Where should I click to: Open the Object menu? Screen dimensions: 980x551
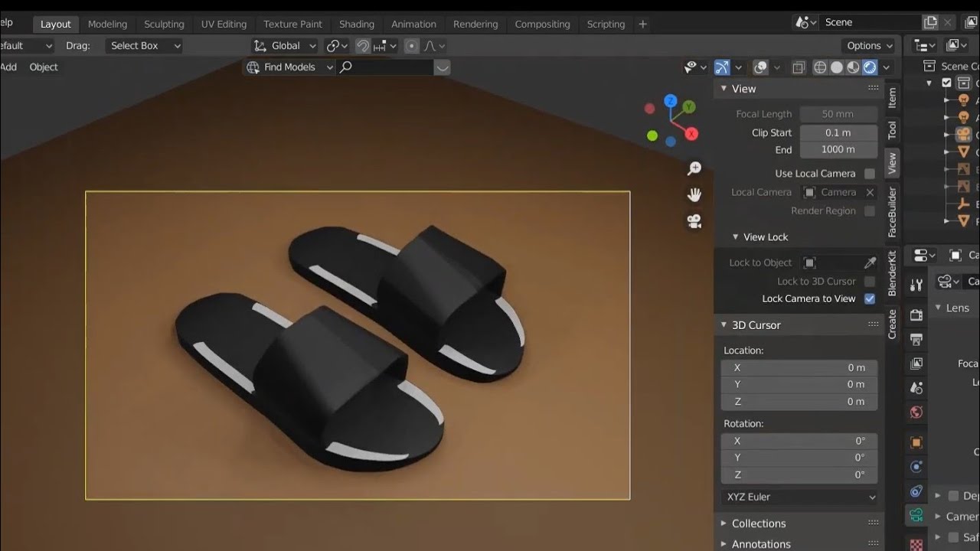coord(44,67)
